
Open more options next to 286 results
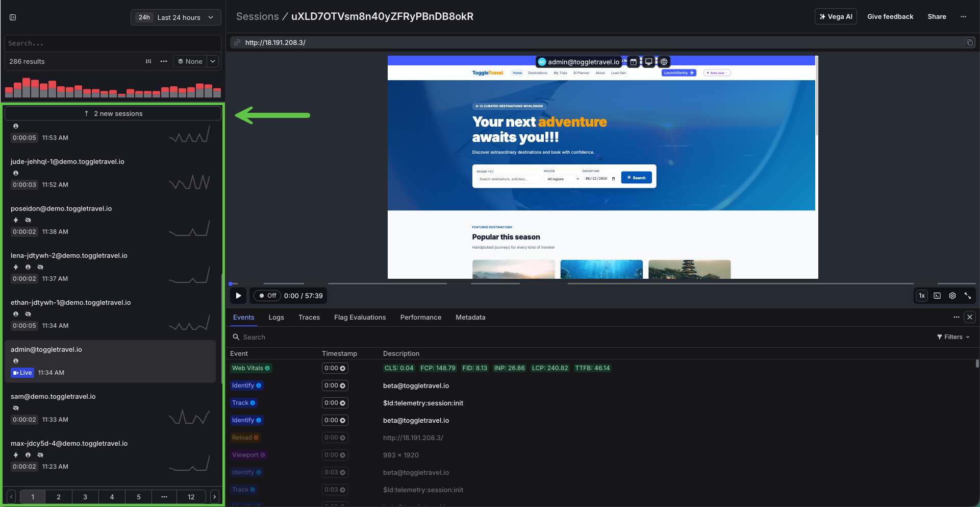[164, 61]
